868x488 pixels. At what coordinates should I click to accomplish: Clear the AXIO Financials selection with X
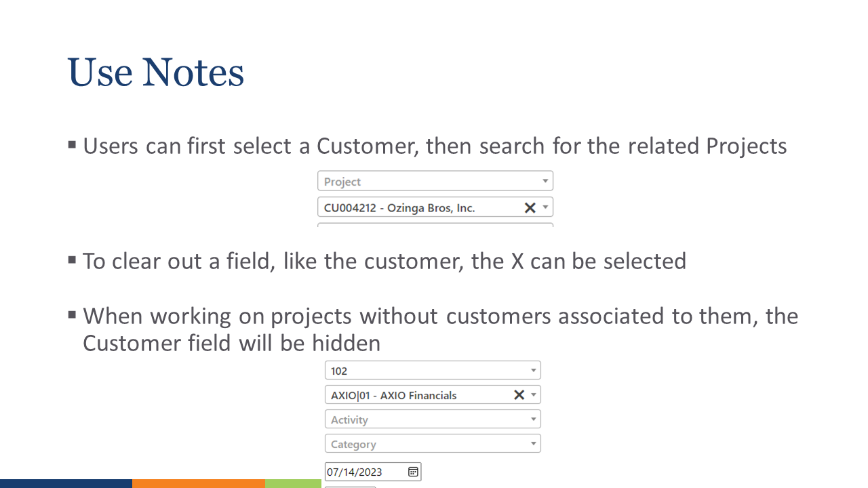[x=519, y=395]
